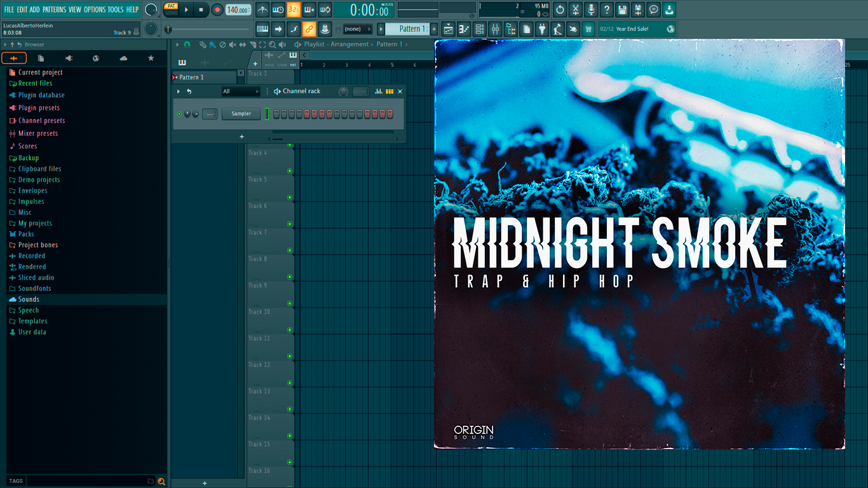The height and width of the screenshot is (488, 868).
Task: Open the Piano roll view icon
Action: [464, 29]
